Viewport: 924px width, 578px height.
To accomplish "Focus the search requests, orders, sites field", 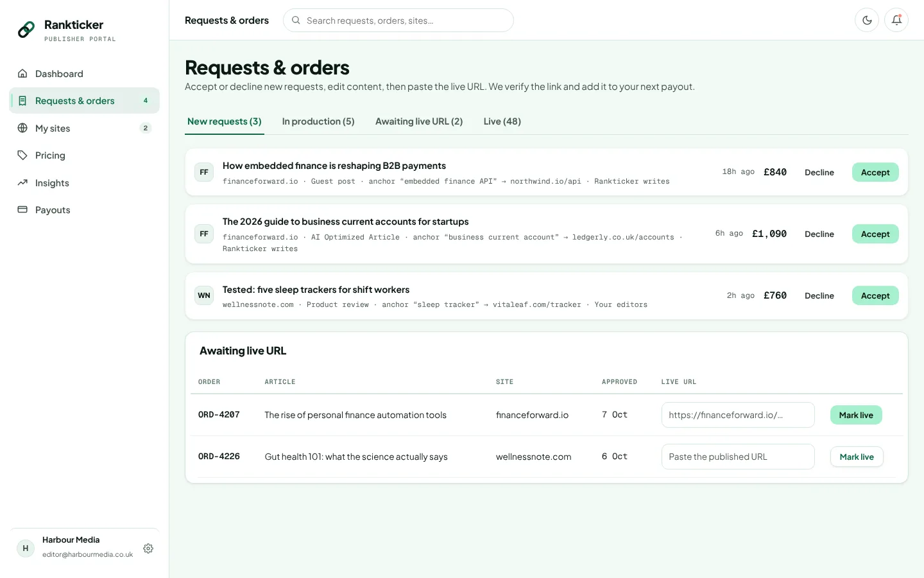I will tap(398, 20).
